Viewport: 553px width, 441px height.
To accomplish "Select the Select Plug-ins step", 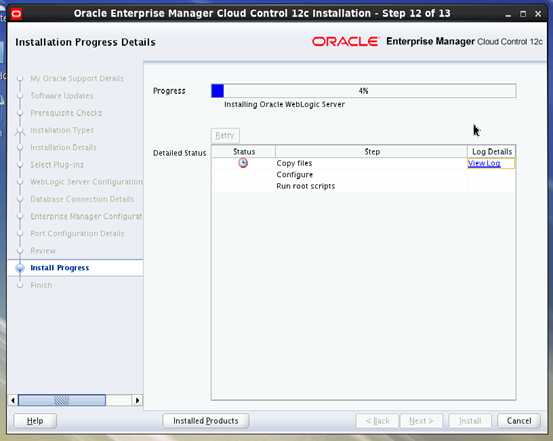I will pyautogui.click(x=57, y=164).
